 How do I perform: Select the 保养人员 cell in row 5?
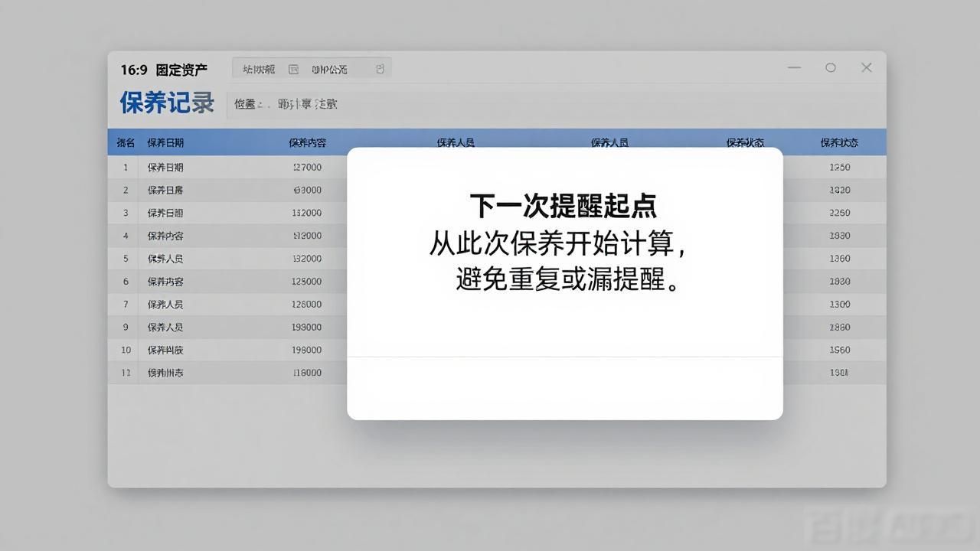165,259
